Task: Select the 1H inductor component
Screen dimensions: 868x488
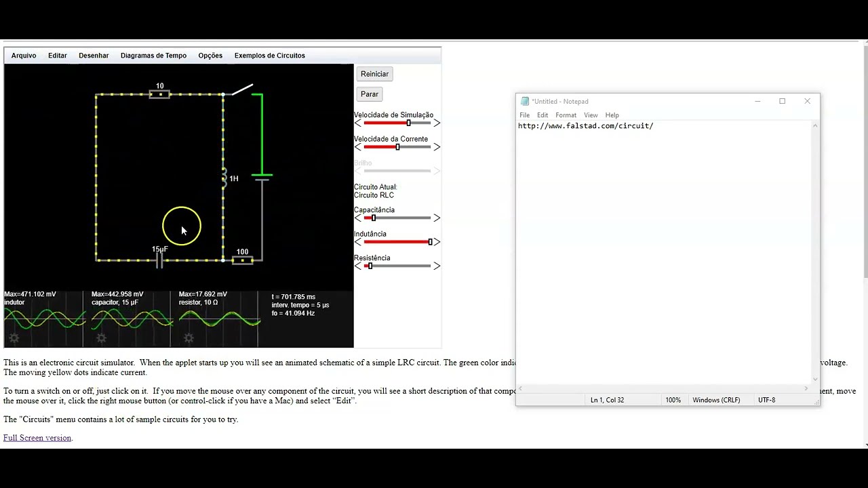Action: point(223,178)
